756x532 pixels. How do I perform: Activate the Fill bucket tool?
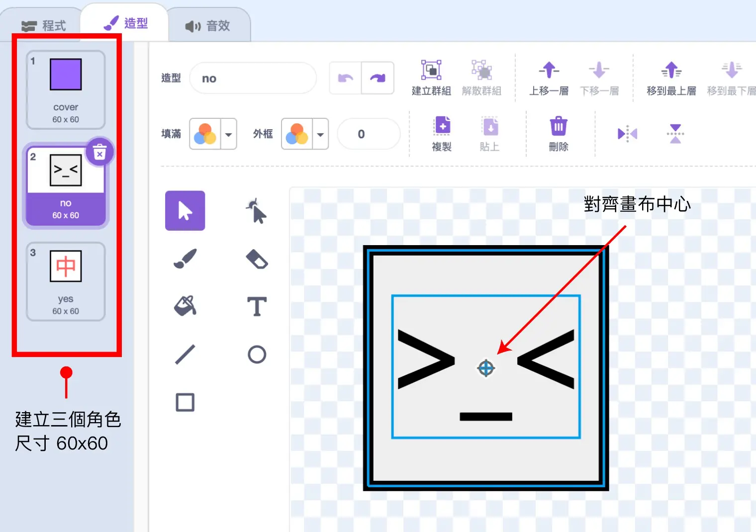pyautogui.click(x=185, y=306)
